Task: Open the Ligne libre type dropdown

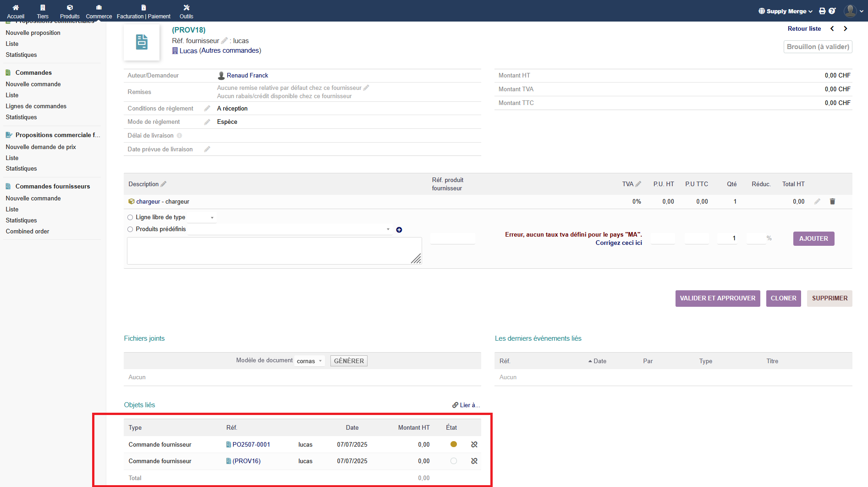Action: (202, 217)
